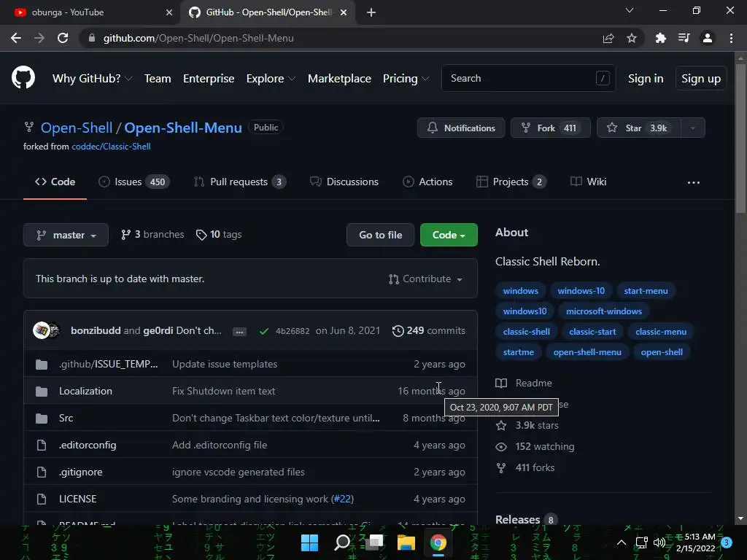View the 10 tags link
Image resolution: width=747 pixels, height=560 pixels.
pyautogui.click(x=219, y=235)
